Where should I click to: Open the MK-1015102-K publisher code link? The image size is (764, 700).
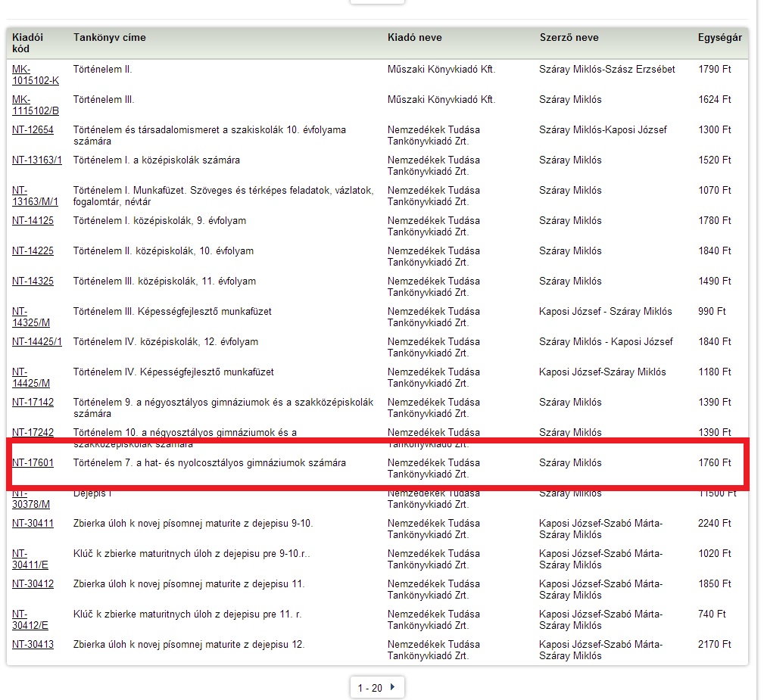tap(35, 75)
